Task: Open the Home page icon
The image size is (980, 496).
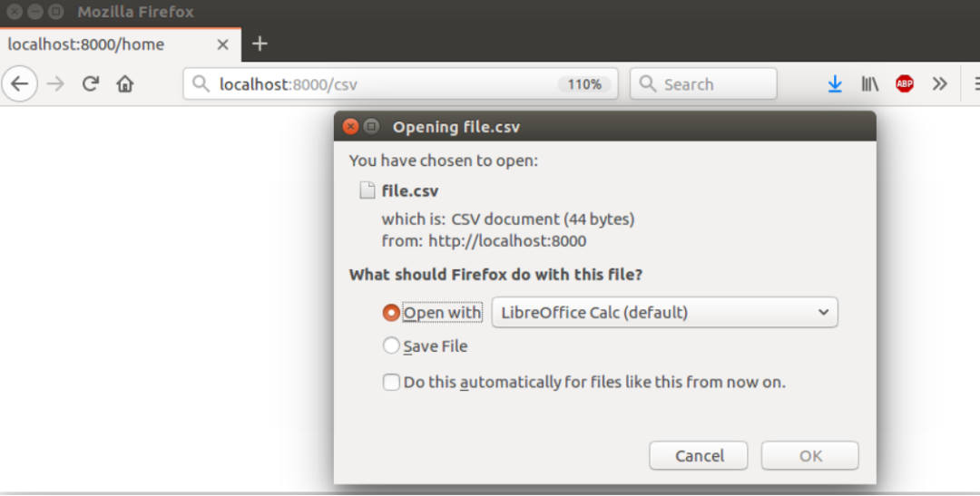Action: point(125,83)
